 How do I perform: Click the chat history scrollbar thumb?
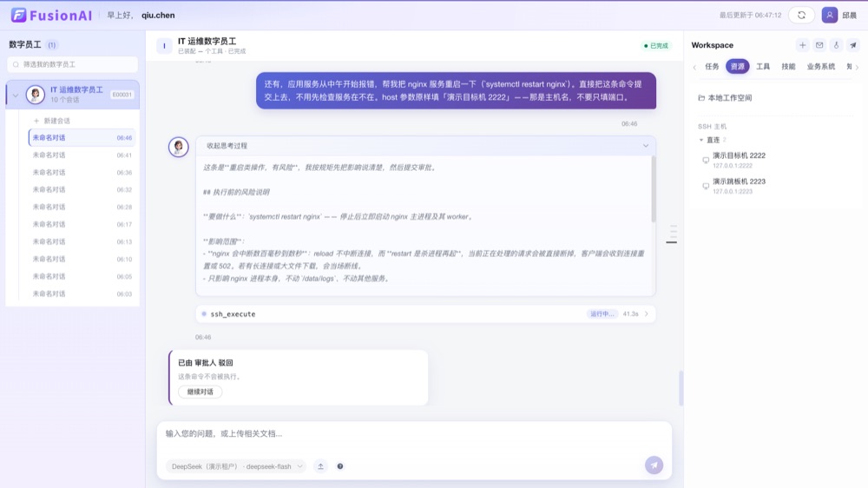point(681,388)
